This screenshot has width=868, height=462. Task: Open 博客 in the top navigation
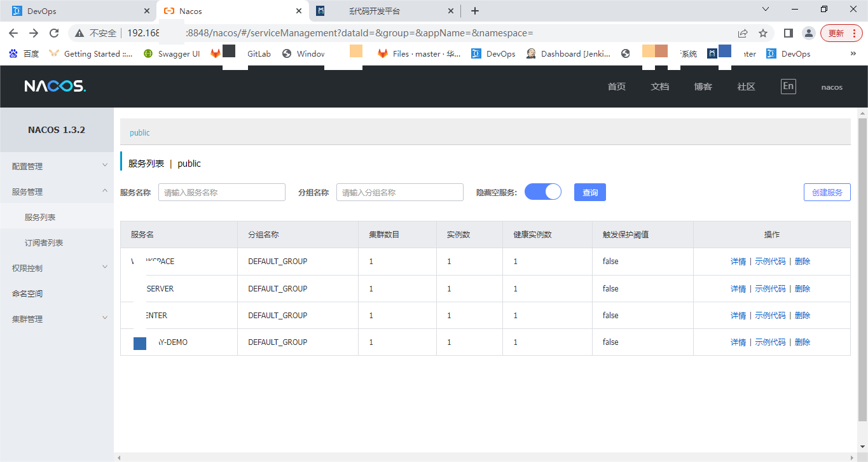(703, 87)
